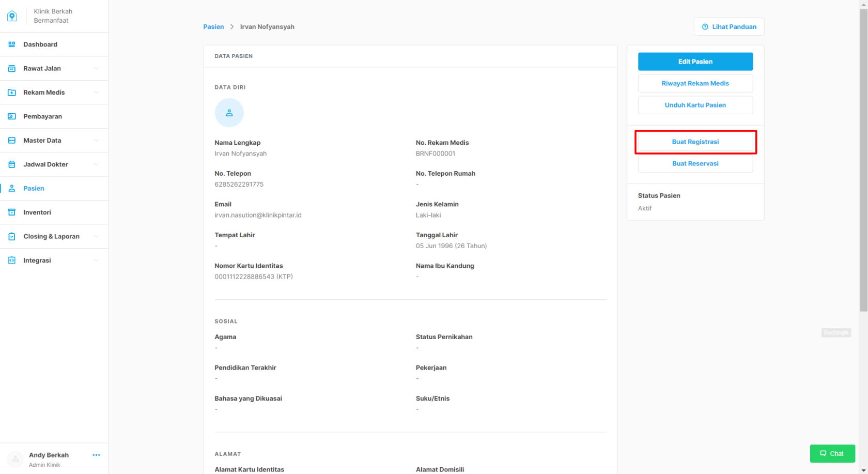Click the breadcrumb chevron separator after Pasien
Image resolution: width=868 pixels, height=474 pixels.
coord(232,27)
